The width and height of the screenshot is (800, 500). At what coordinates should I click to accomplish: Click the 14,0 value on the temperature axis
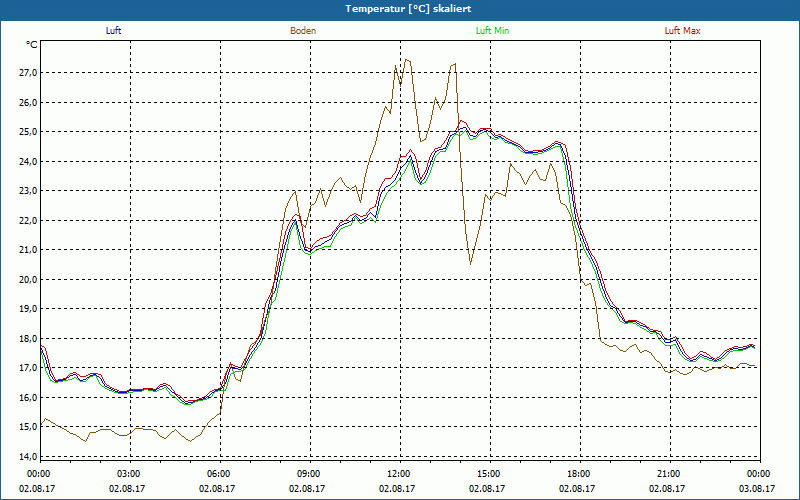[x=28, y=456]
